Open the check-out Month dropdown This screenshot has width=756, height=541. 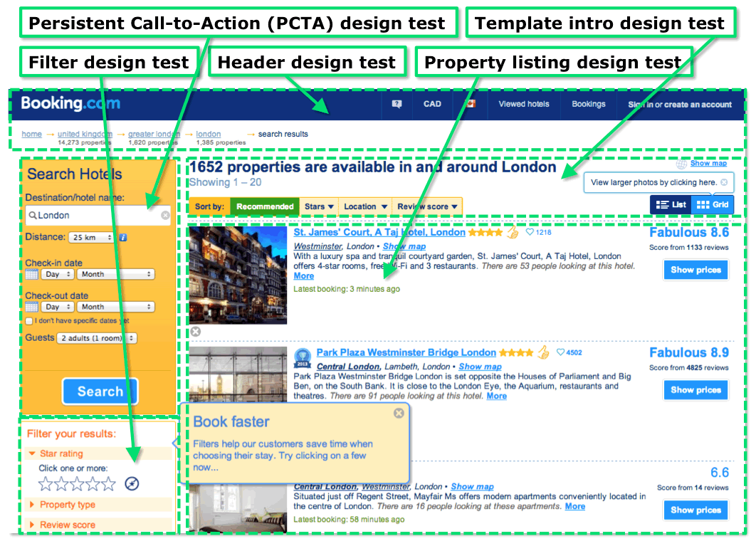click(x=116, y=307)
